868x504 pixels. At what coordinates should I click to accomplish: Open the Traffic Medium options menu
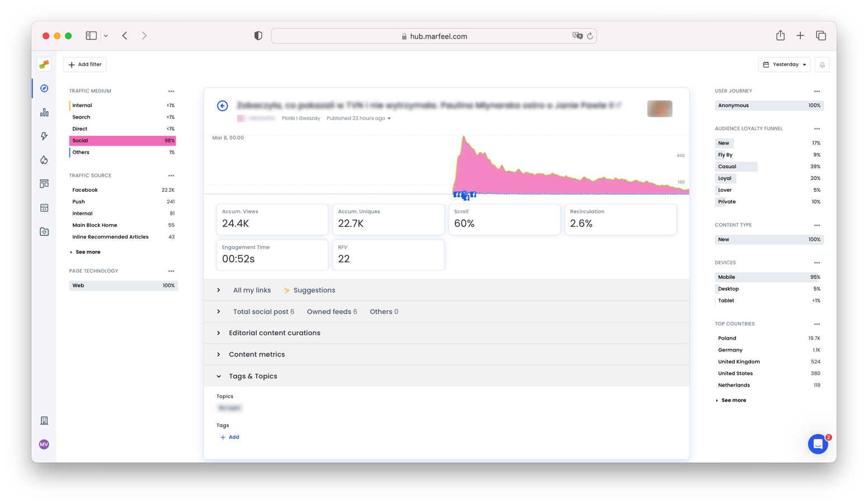point(171,91)
